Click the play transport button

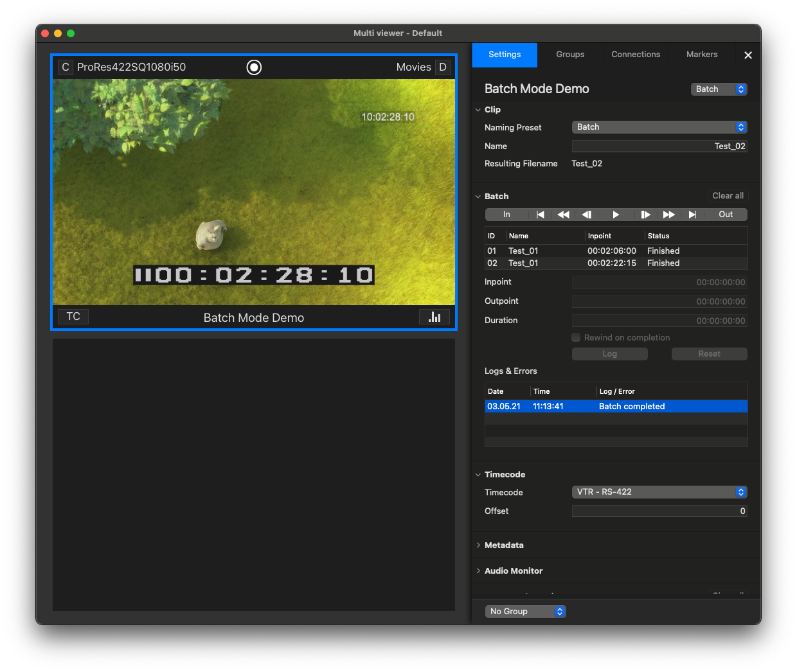coord(616,215)
